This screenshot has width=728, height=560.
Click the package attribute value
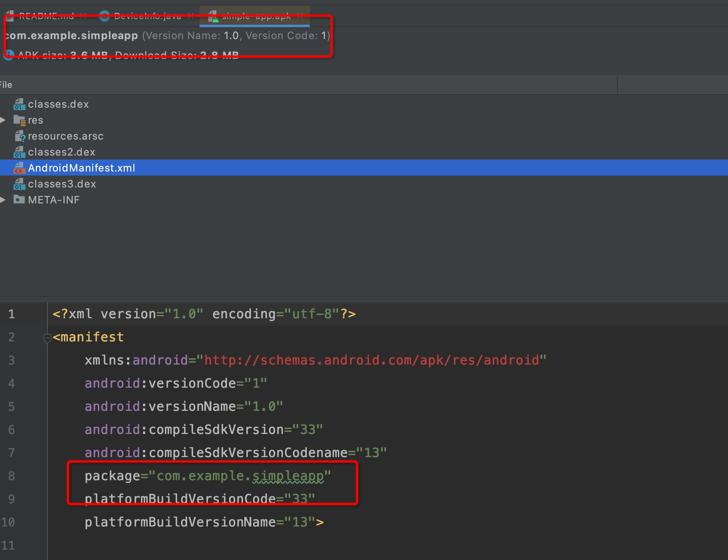240,476
